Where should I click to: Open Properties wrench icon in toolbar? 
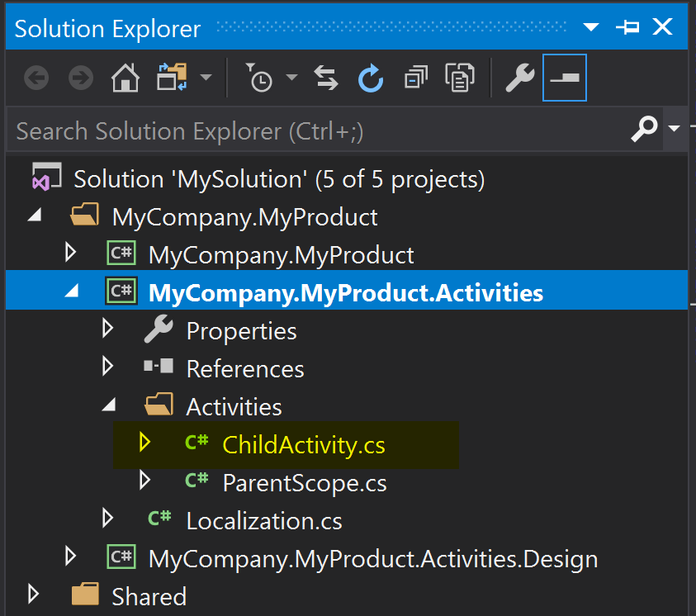(x=519, y=78)
